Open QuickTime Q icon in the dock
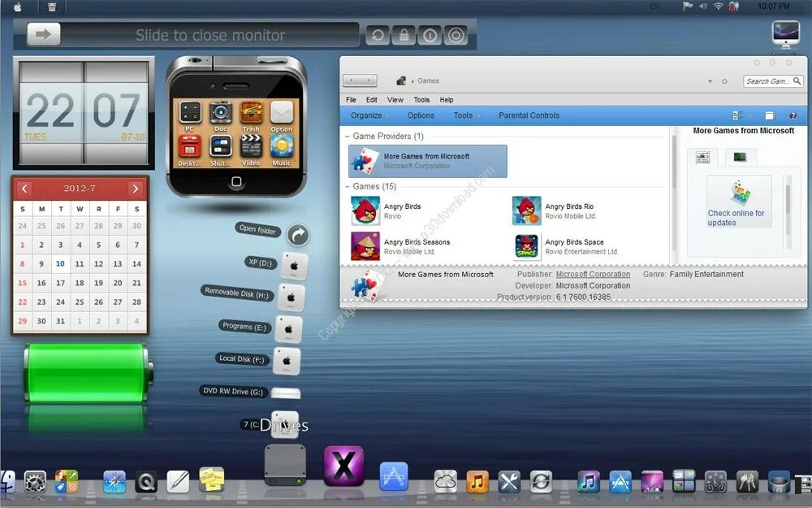This screenshot has height=508, width=812. point(146,482)
